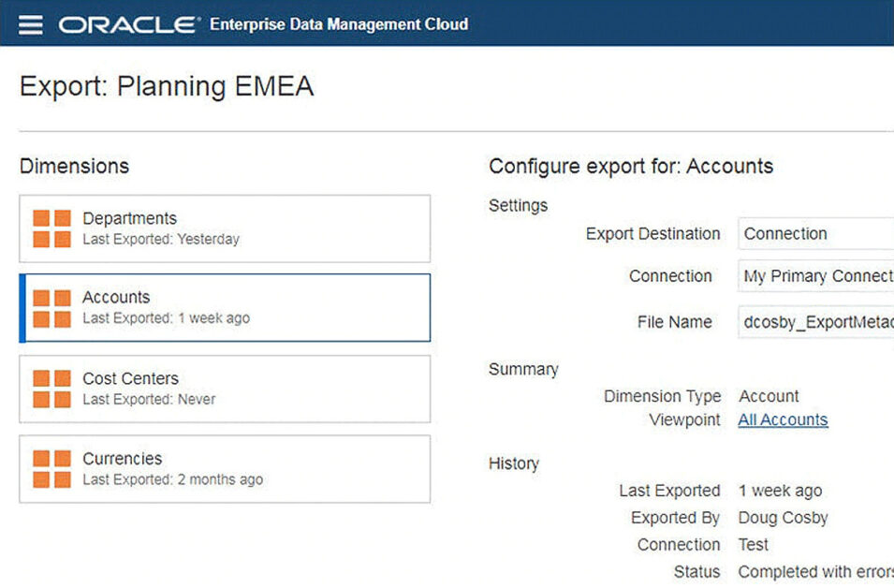
Task: Click Departments 'Last Exported: Yesterday' text
Action: click(161, 239)
